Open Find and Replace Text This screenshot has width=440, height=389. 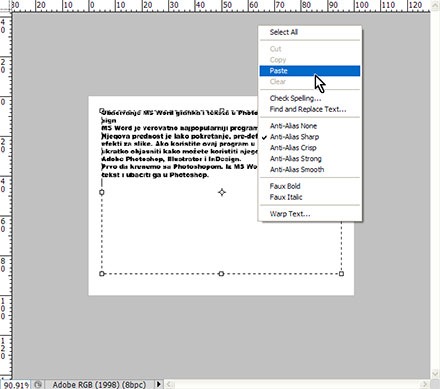pos(310,109)
